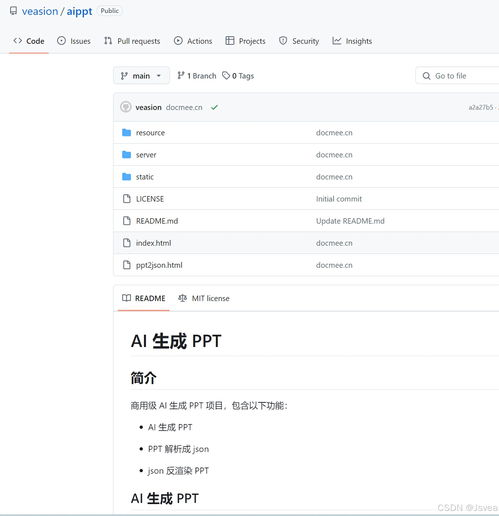
Task: Click the 简介 section heading
Action: 143,378
